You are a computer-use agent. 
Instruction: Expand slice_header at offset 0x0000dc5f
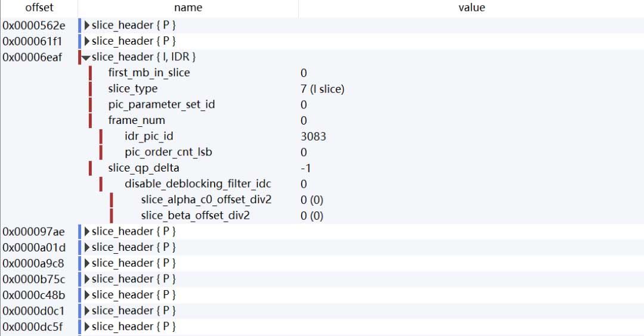tap(87, 326)
